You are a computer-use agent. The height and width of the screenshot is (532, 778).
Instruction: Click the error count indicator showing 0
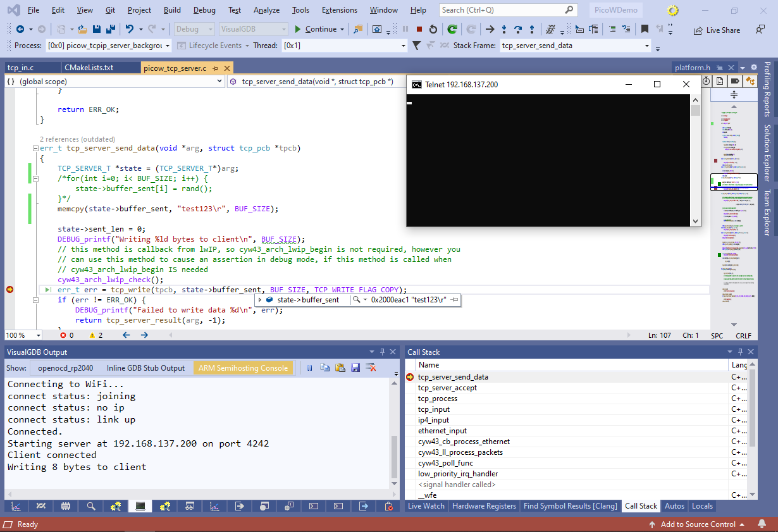coord(67,335)
